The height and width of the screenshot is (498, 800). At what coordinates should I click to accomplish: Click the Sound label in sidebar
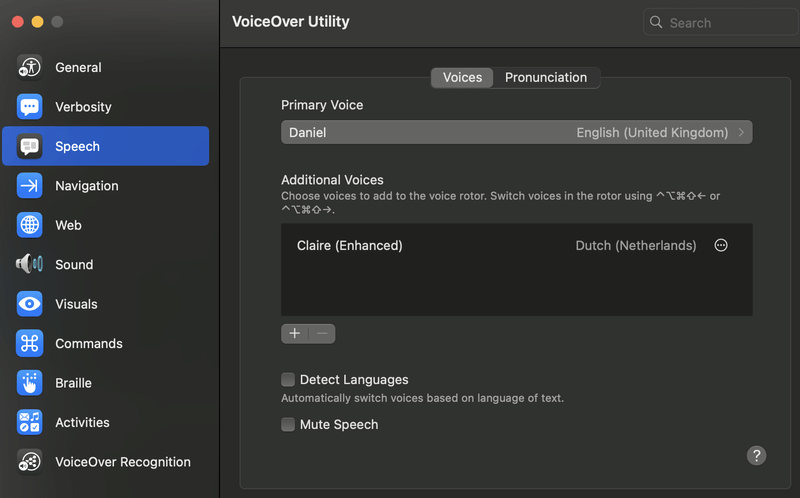[74, 265]
